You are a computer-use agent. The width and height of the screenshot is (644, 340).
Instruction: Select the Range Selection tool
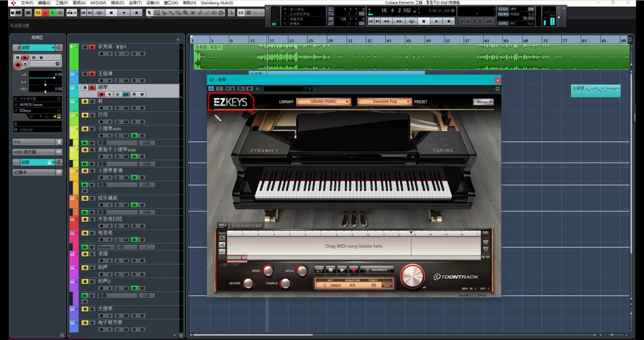pos(157,13)
